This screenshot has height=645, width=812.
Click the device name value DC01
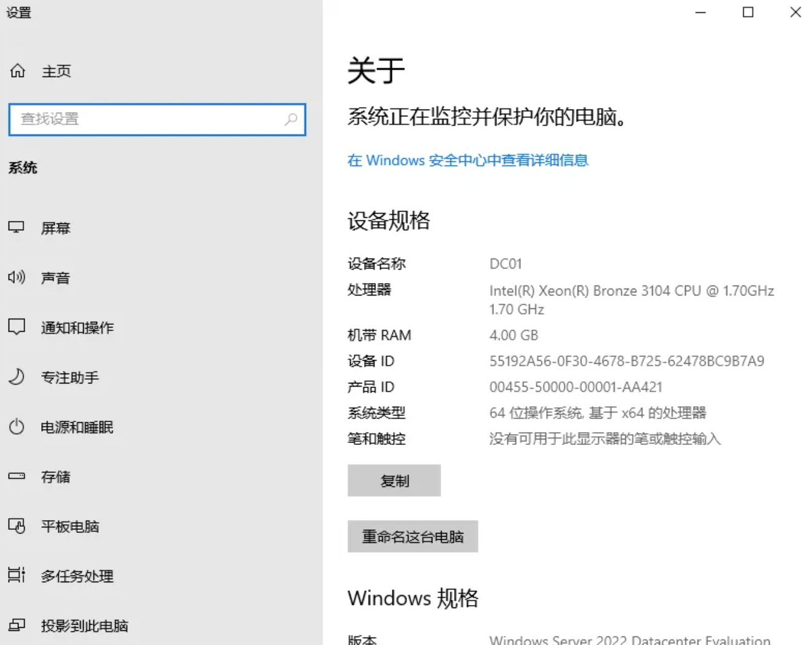(x=506, y=264)
